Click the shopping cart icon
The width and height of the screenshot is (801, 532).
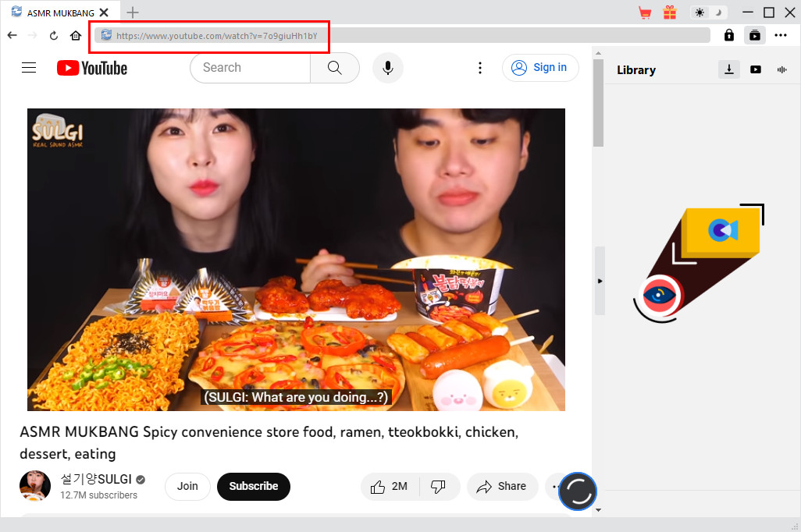(645, 12)
